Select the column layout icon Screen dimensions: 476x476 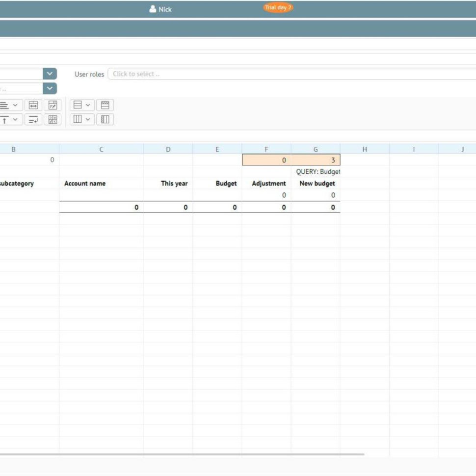[x=78, y=119]
